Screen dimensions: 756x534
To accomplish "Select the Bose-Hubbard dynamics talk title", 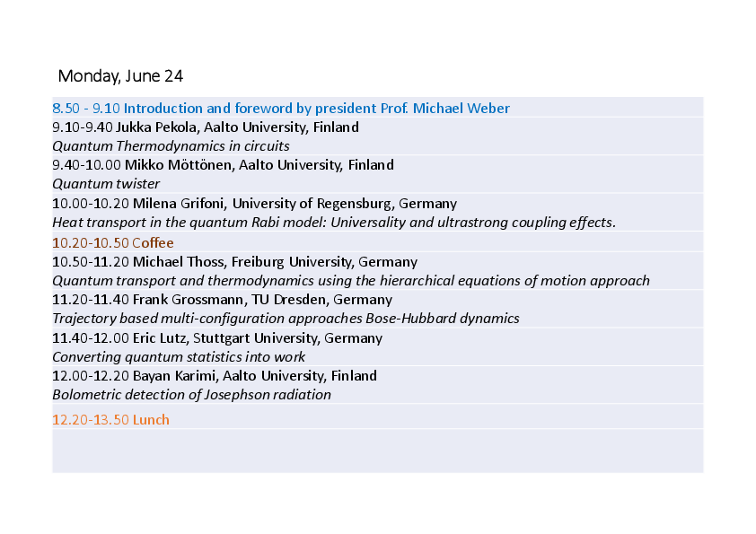I will click(286, 318).
